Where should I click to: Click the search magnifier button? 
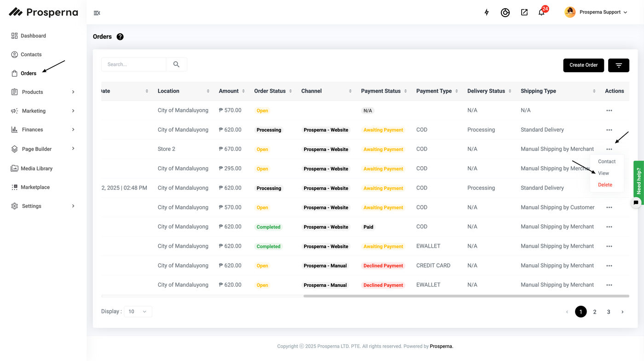point(176,64)
